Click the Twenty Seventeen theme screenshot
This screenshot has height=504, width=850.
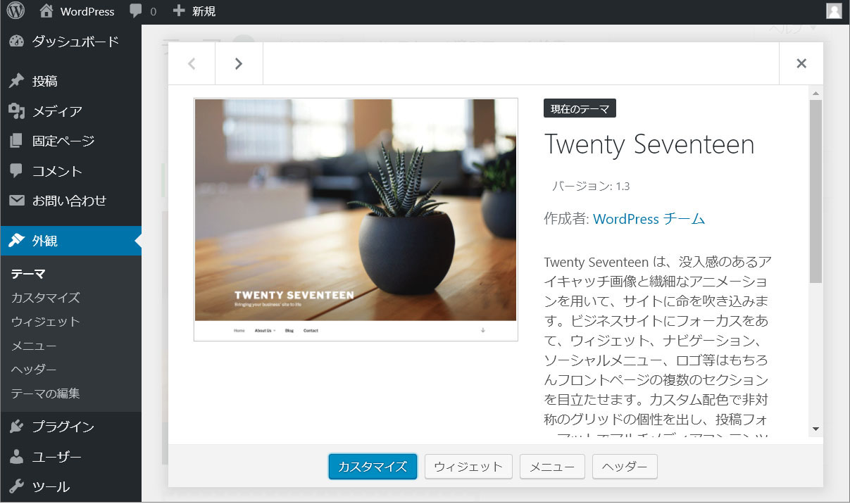click(x=356, y=220)
